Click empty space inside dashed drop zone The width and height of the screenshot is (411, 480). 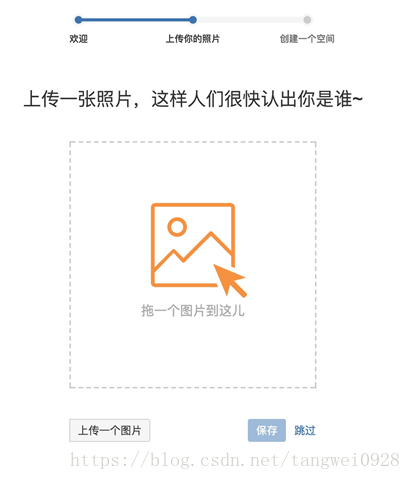(193, 353)
